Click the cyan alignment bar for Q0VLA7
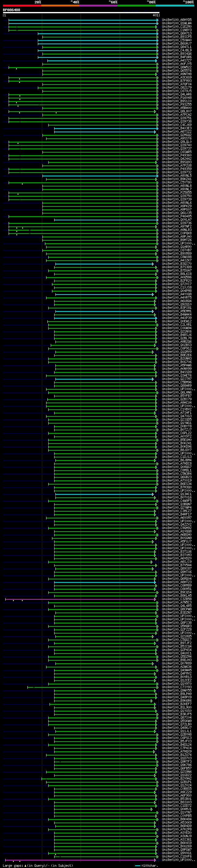Screen dimensions: 197x868 pyautogui.click(x=106, y=220)
